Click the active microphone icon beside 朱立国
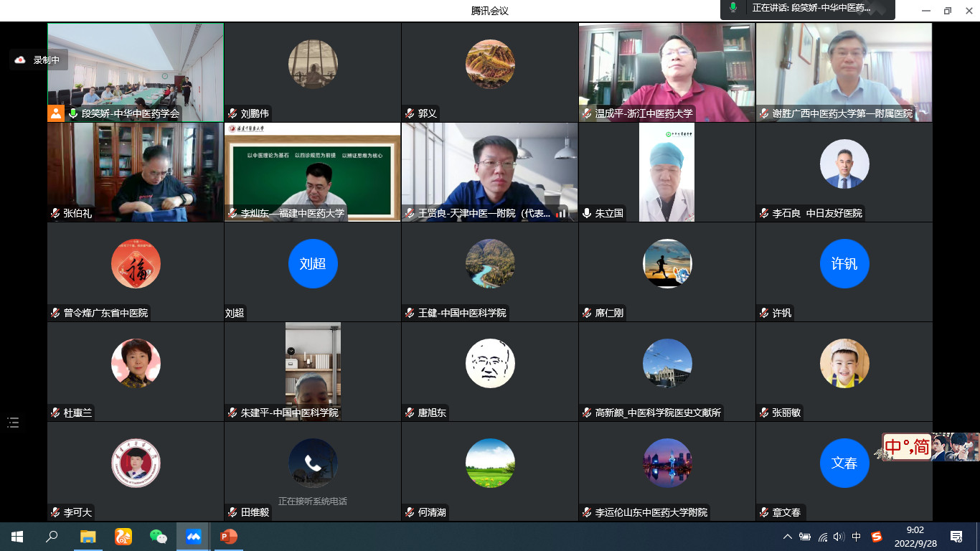The image size is (980, 551). click(587, 213)
